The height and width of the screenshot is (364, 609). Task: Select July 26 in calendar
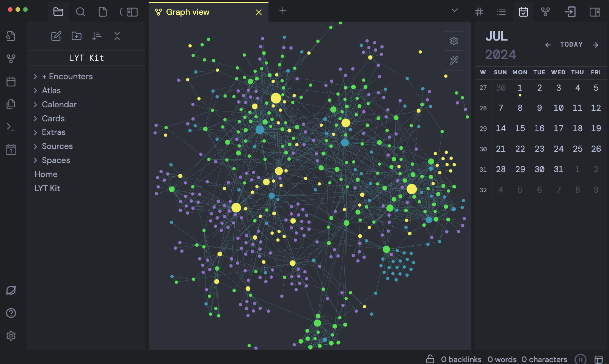click(x=596, y=149)
